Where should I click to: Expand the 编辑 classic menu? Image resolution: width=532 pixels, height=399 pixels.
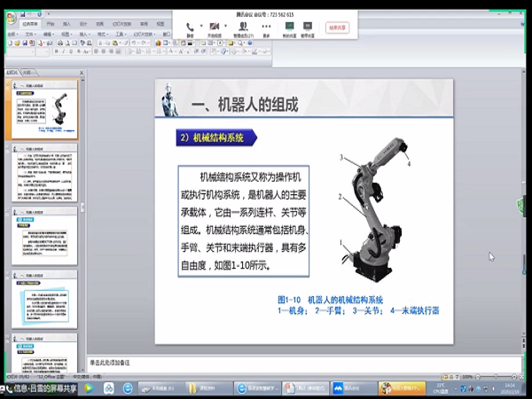49,35
